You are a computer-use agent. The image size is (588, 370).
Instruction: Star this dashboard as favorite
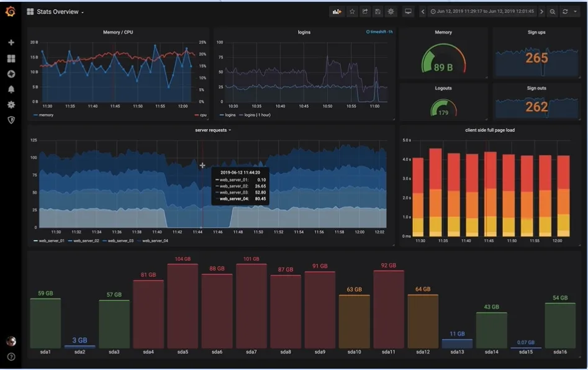(352, 12)
